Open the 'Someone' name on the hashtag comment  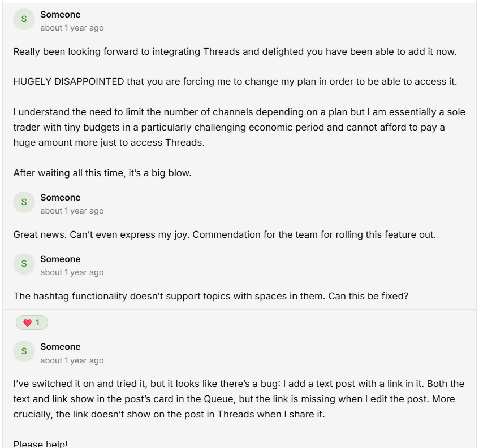[60, 259]
